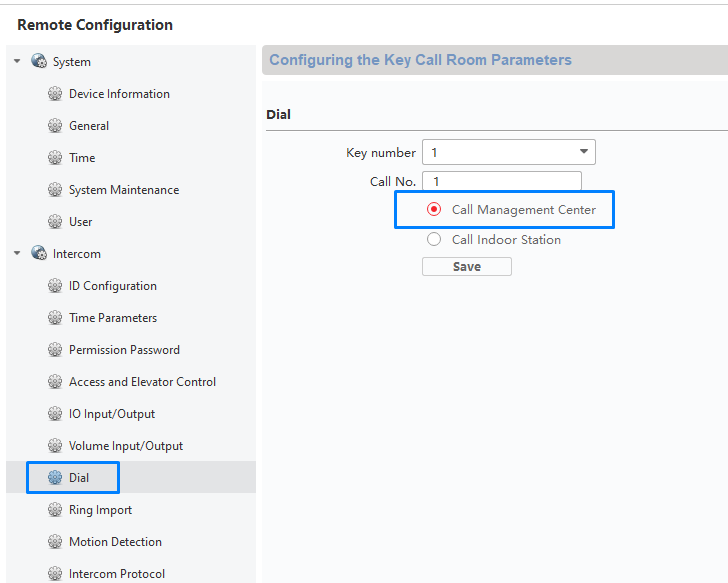The height and width of the screenshot is (583, 728).
Task: Click the Call No. input field
Action: coord(501,181)
